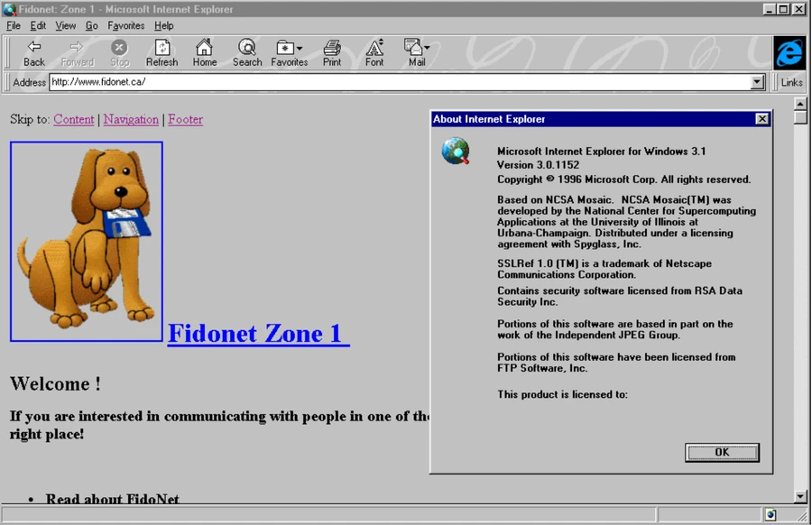Open the Search toolbar icon
The height and width of the screenshot is (525, 812).
click(x=247, y=54)
